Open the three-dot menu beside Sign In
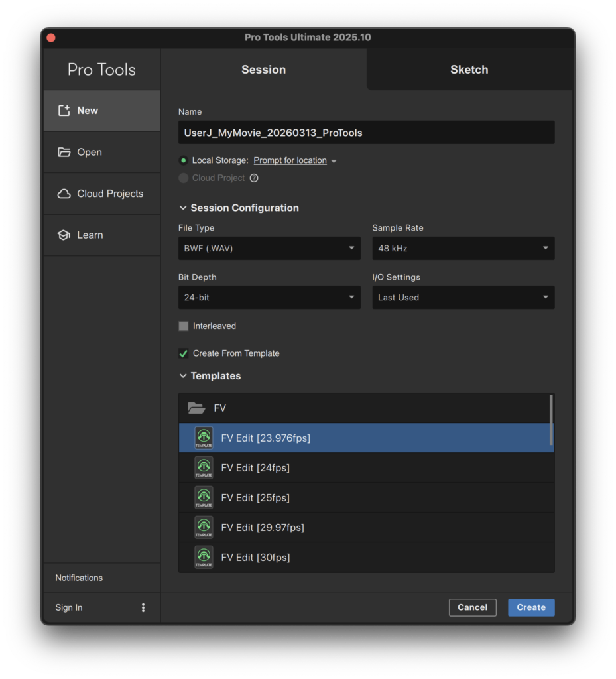Viewport: 616px width, 679px height. pos(143,607)
